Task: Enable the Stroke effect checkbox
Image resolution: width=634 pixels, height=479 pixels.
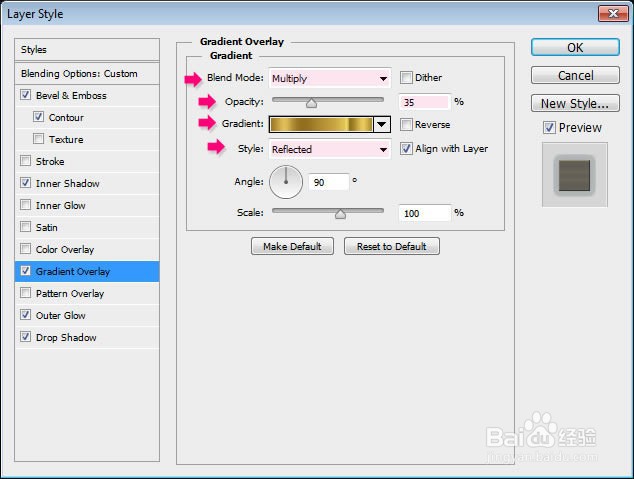Action: click(25, 161)
